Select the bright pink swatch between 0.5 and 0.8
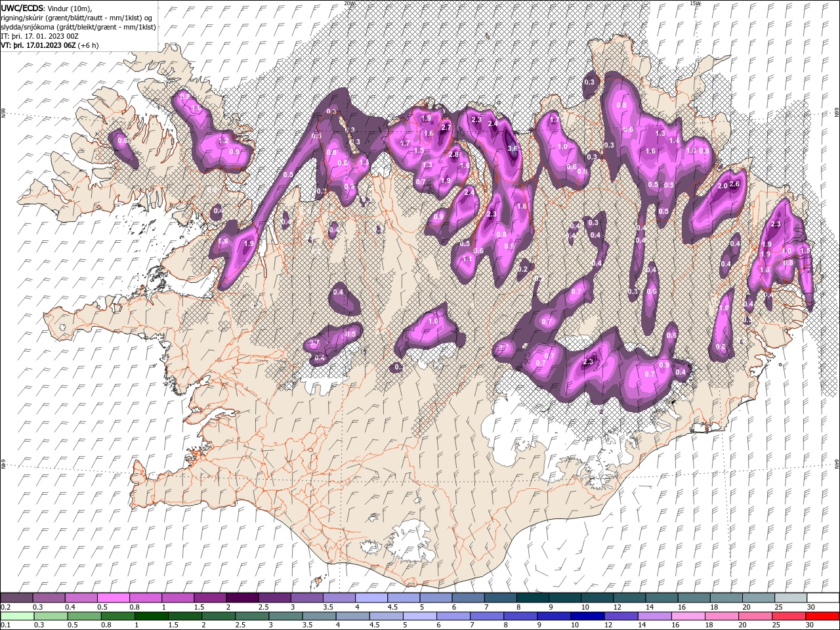This screenshot has width=840, height=630. (x=114, y=598)
